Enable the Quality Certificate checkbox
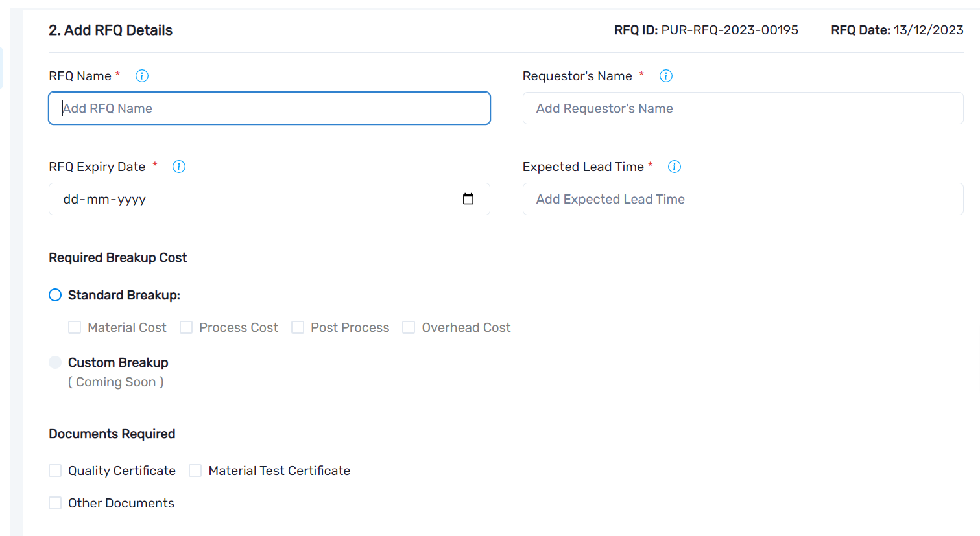This screenshot has width=980, height=536. 55,471
